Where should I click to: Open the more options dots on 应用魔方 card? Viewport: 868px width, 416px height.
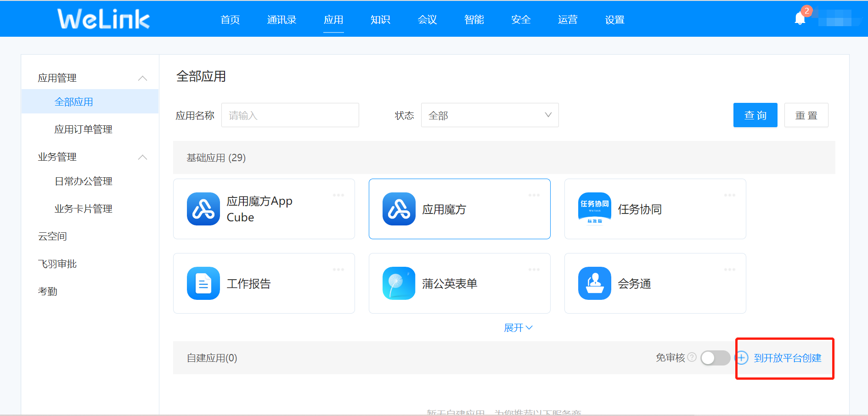[x=534, y=196]
